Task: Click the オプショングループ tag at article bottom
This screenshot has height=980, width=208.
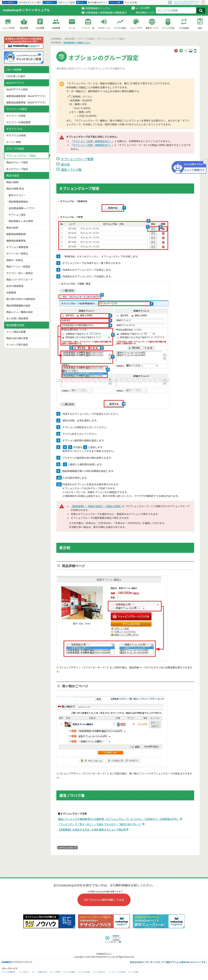Action: [x=67, y=848]
